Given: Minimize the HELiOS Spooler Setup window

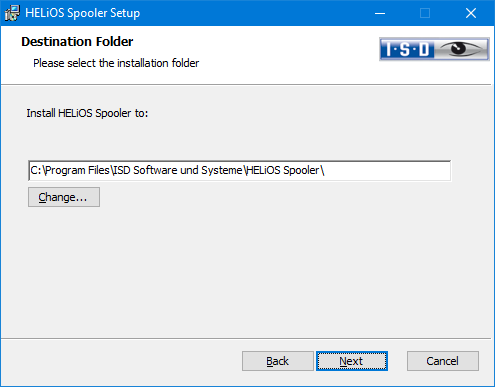Looking at the screenshot, I should click(x=380, y=13).
